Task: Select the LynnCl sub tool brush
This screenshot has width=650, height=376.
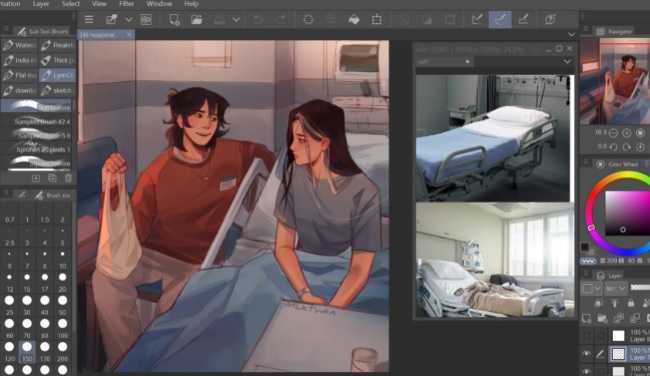Action: pos(57,75)
